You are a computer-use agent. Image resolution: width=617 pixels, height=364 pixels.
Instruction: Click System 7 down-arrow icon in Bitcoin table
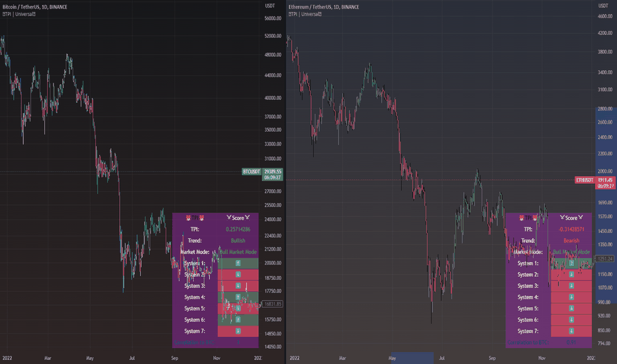238,332
